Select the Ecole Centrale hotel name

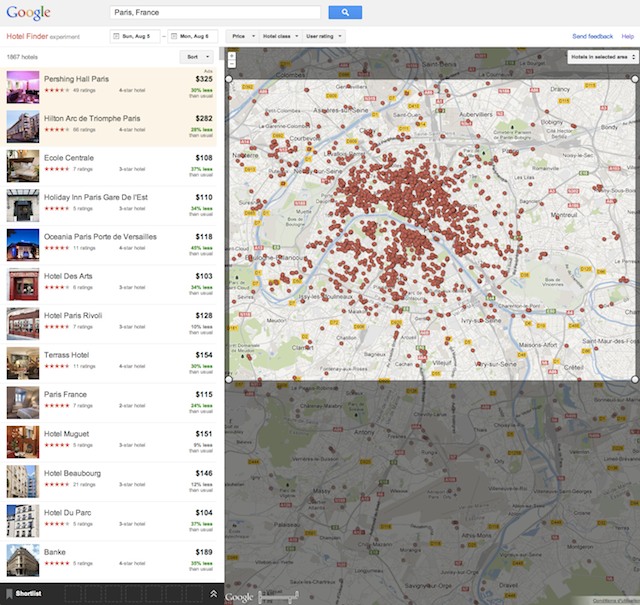coord(69,158)
